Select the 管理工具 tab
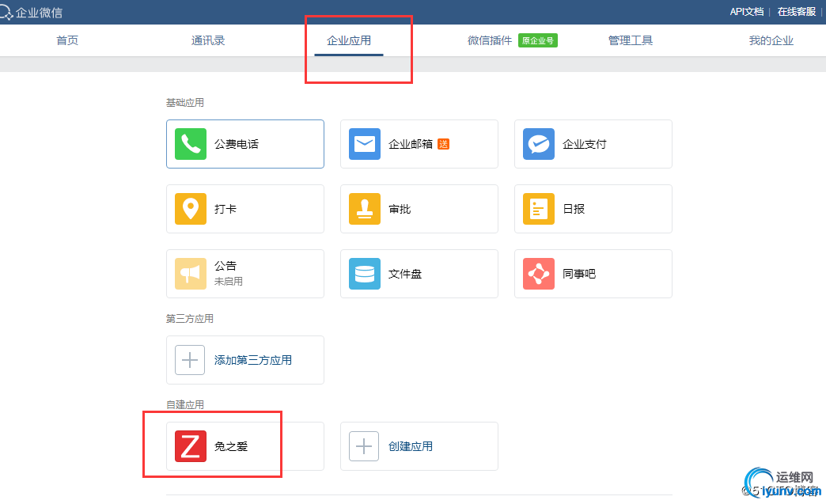This screenshot has height=504, width=826. point(631,40)
